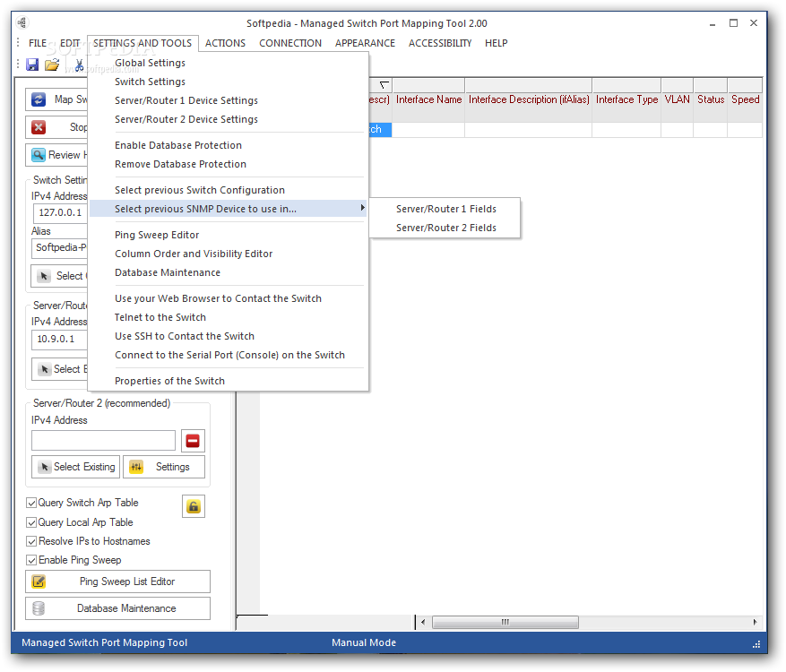Click the Speed column header
Viewport: 786px width, 672px height.
tap(745, 99)
